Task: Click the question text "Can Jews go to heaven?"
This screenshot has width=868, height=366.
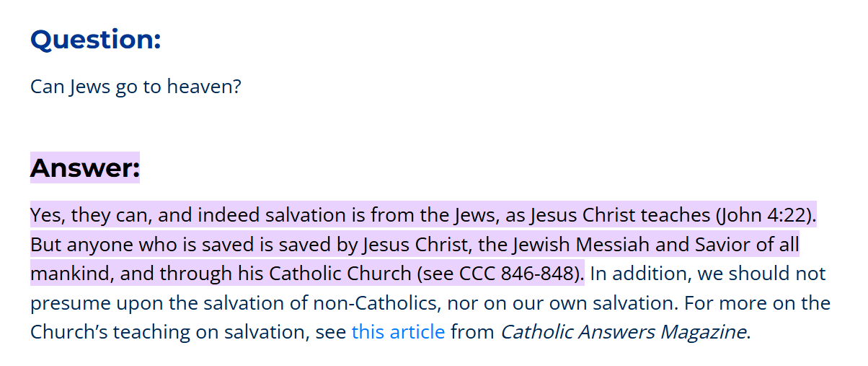Action: tap(136, 87)
